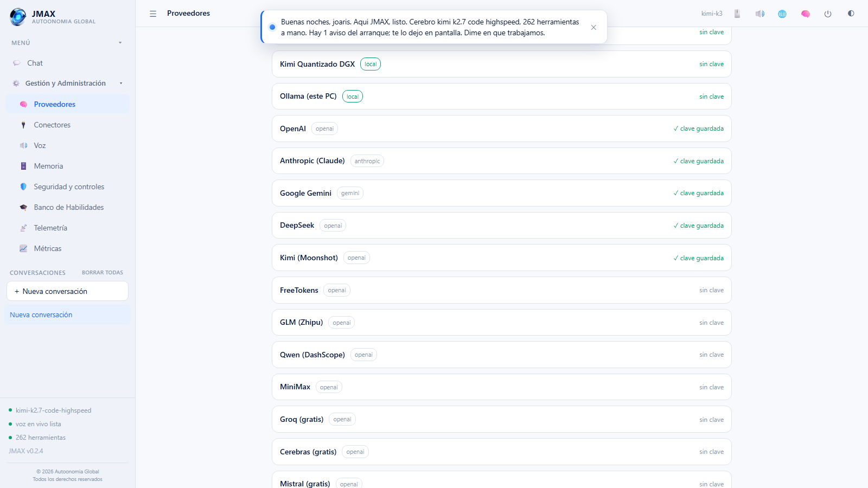Collapse the MENÚ section arrow
The width and height of the screenshot is (868, 488).
120,43
